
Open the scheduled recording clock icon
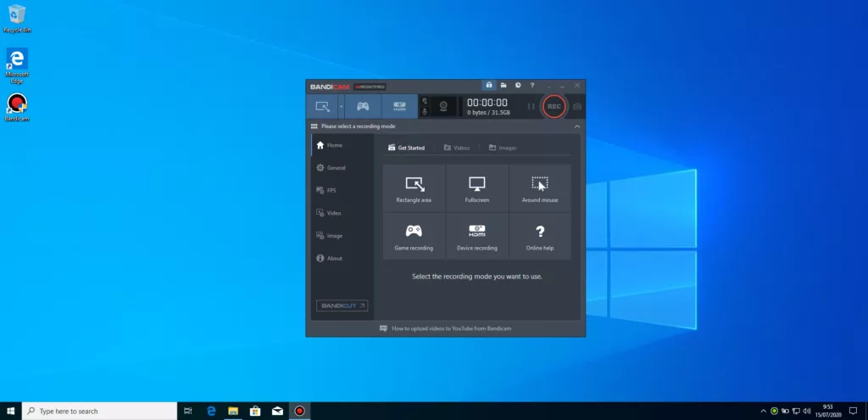pyautogui.click(x=517, y=86)
